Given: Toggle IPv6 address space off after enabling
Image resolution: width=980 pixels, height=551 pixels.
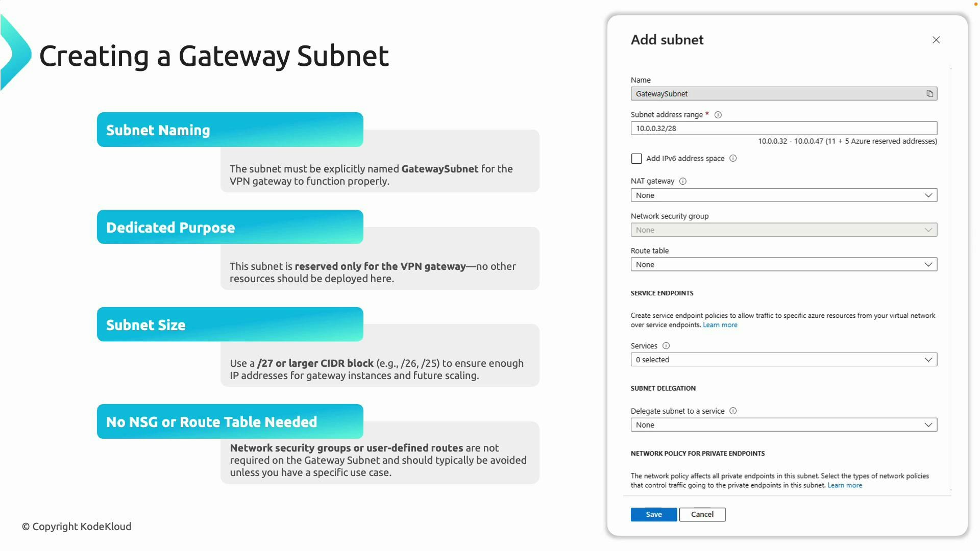Looking at the screenshot, I should (636, 159).
